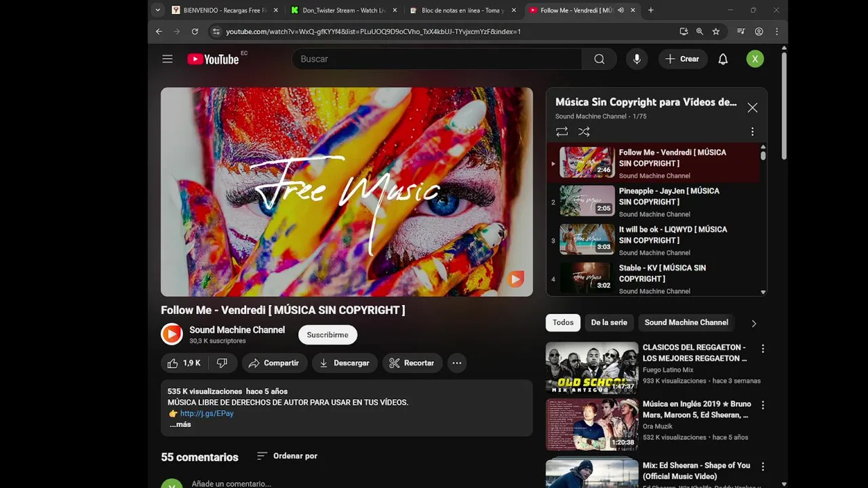
Task: Start voice search with the microphone
Action: point(637,59)
